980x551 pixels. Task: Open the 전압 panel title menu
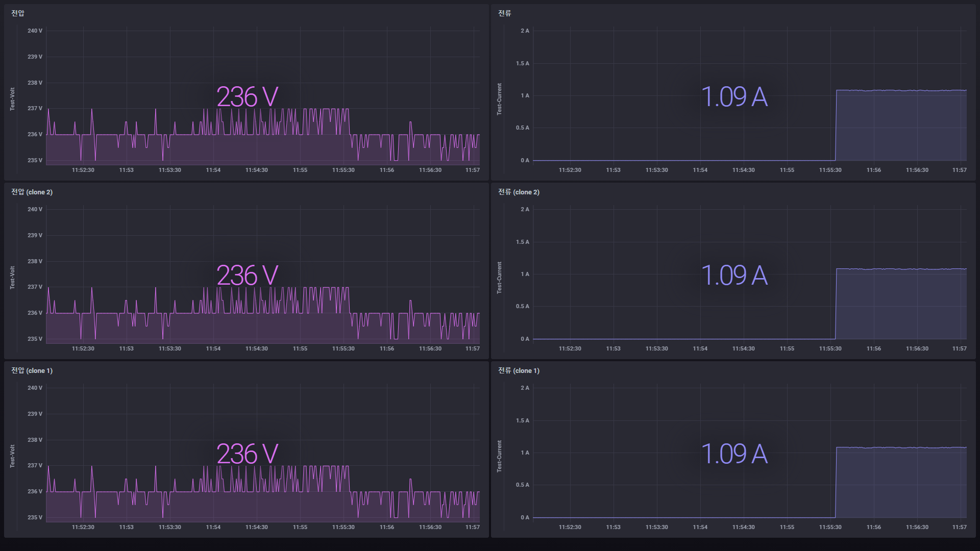click(18, 13)
